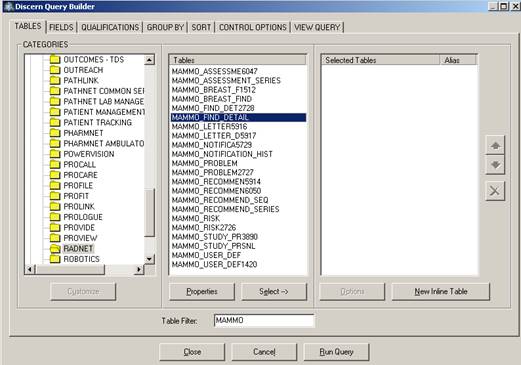The image size is (521, 365).
Task: Click the PROFIT folder icon
Action: pos(55,196)
